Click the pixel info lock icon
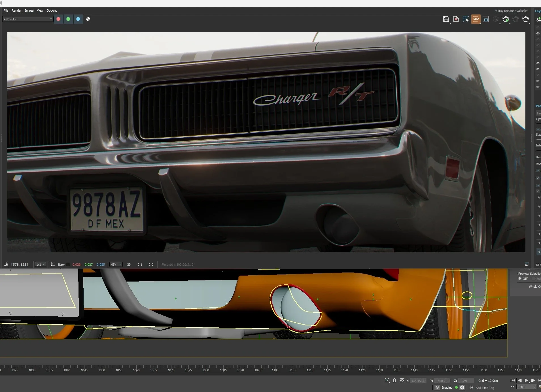The image size is (541, 392). (x=6, y=264)
